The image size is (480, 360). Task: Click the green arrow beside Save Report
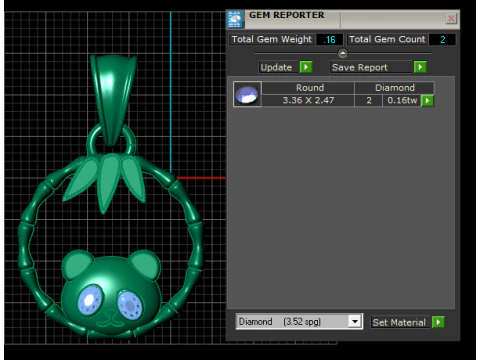(x=420, y=67)
